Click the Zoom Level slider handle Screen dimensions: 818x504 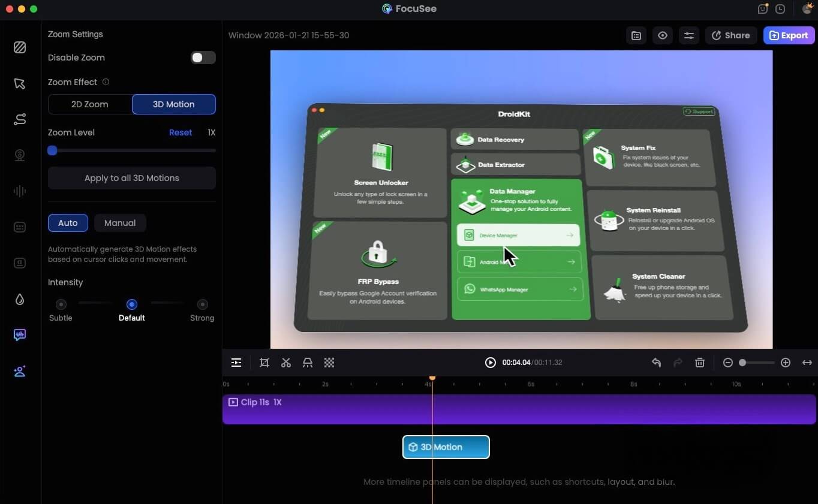click(52, 150)
